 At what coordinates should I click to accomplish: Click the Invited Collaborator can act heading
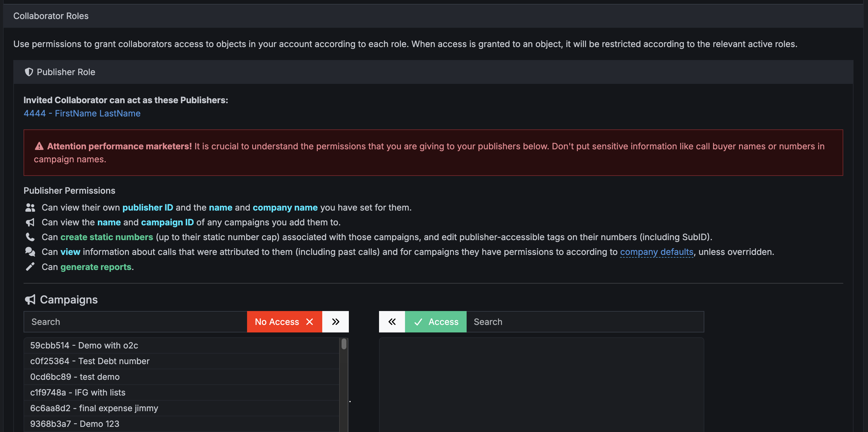126,100
